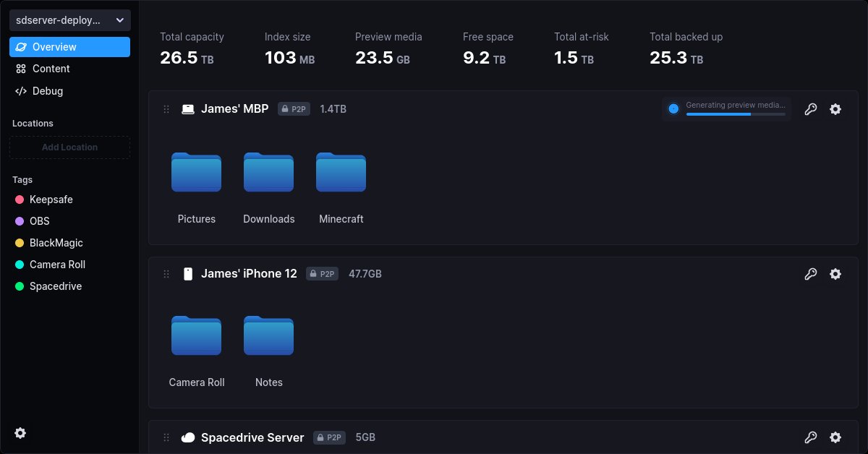This screenshot has width=868, height=454.
Task: Click the key icon for Spacedrive Server
Action: 811,437
